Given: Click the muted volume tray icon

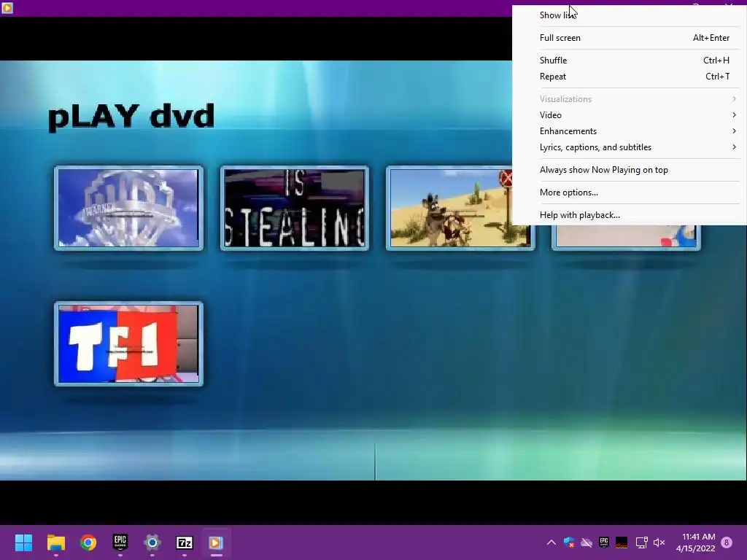Looking at the screenshot, I should (659, 542).
